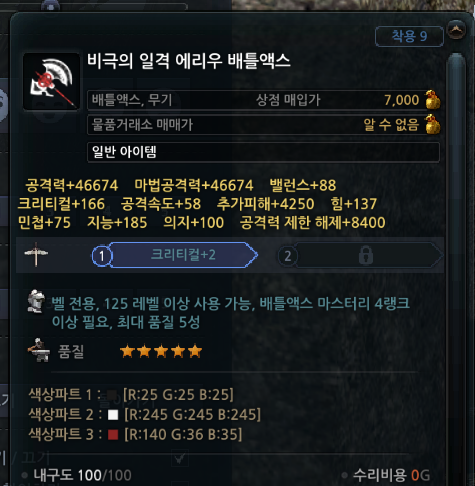Screen dimensions: 475x486
Task: Click the five star quality rating
Action: 161,351
